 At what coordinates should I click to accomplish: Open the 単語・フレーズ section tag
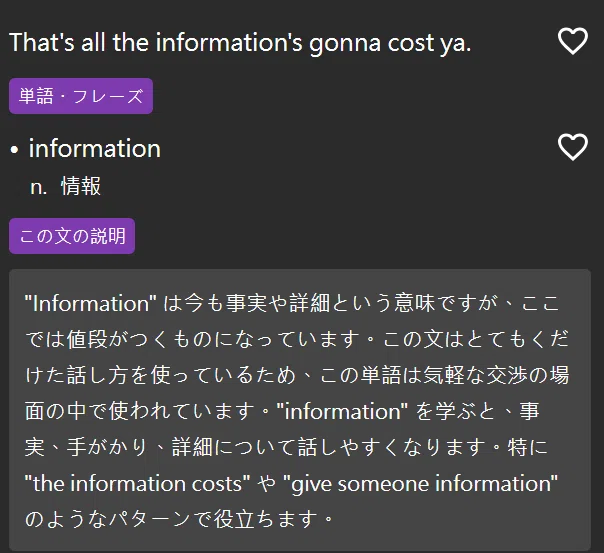click(x=81, y=96)
